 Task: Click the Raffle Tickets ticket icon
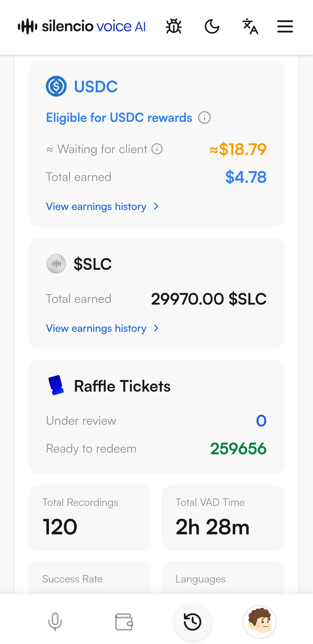click(x=56, y=385)
